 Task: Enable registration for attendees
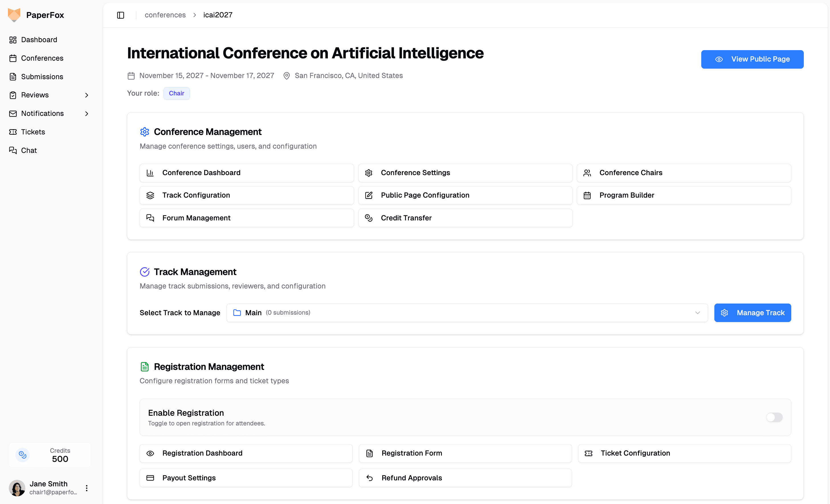coord(774,417)
